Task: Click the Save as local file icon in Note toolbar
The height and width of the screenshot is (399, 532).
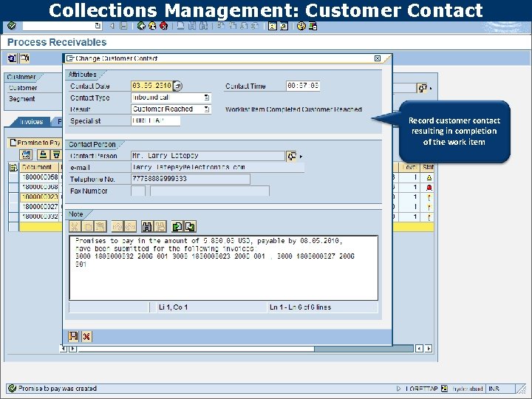Action: (x=190, y=226)
